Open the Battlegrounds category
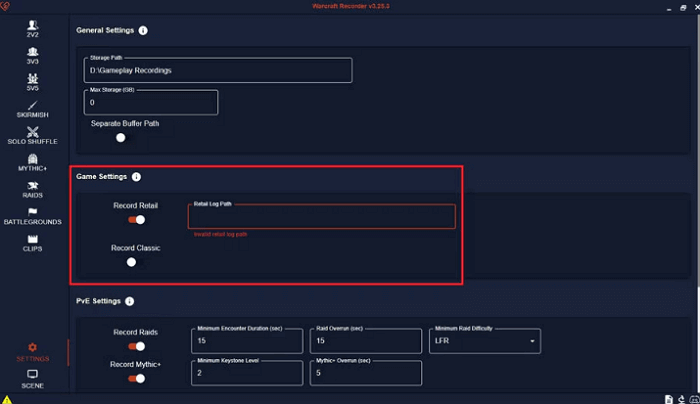 point(32,216)
